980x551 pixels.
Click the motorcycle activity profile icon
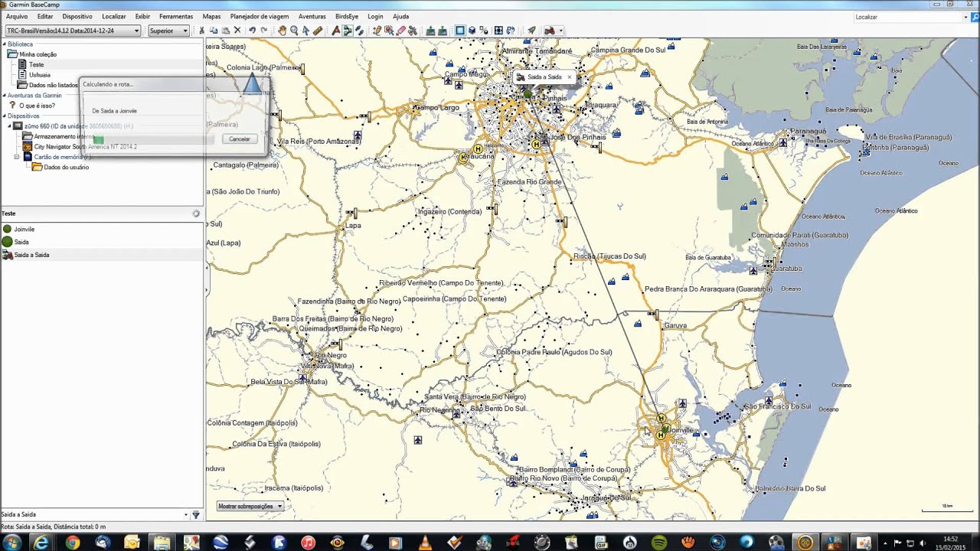tap(549, 31)
